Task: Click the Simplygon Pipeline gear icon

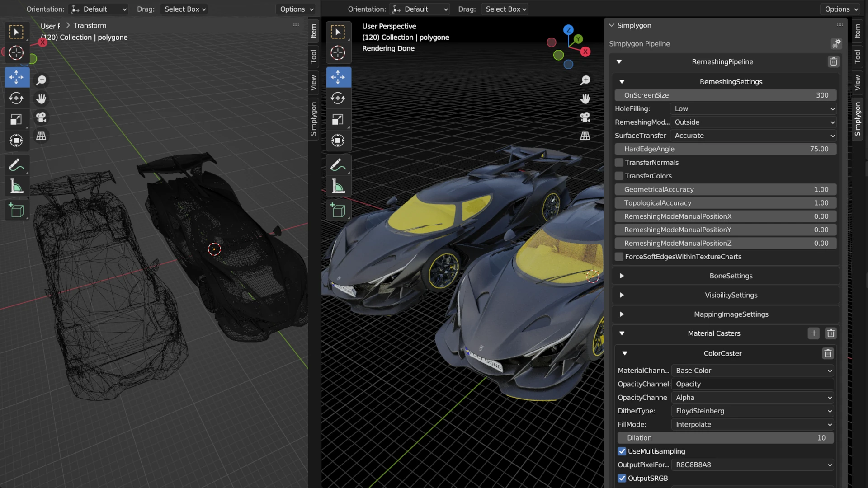Action: point(836,44)
